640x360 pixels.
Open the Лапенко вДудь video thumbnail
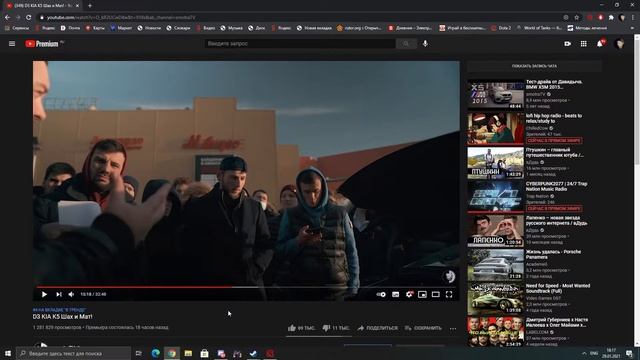(x=496, y=231)
